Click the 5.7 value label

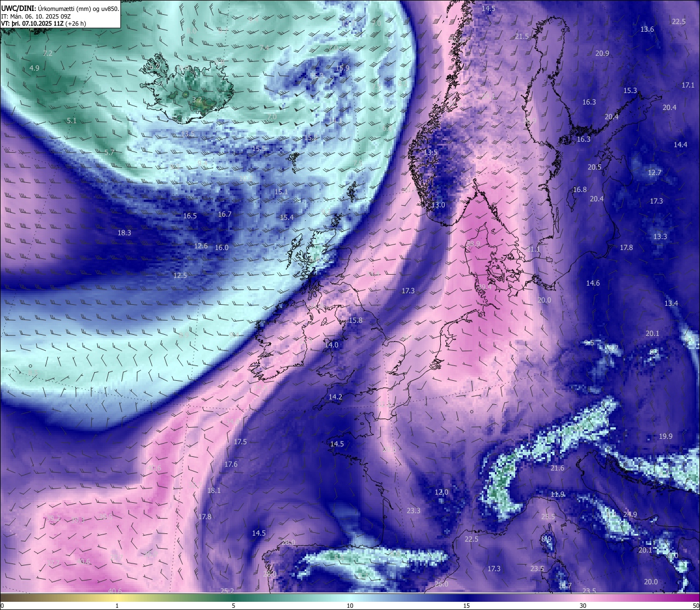(x=109, y=152)
